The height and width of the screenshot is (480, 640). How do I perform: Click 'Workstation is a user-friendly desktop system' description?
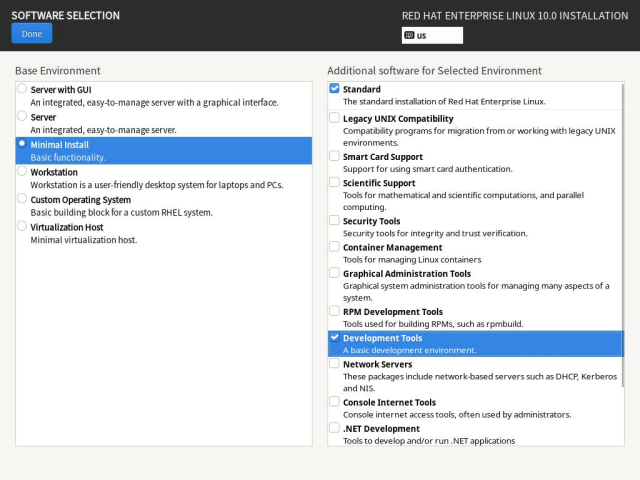pos(157,185)
